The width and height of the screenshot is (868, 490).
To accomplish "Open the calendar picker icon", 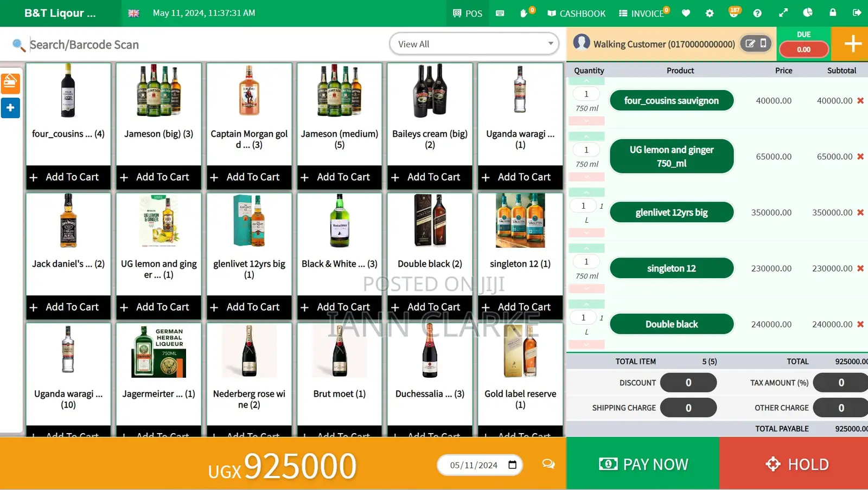I will [x=512, y=465].
